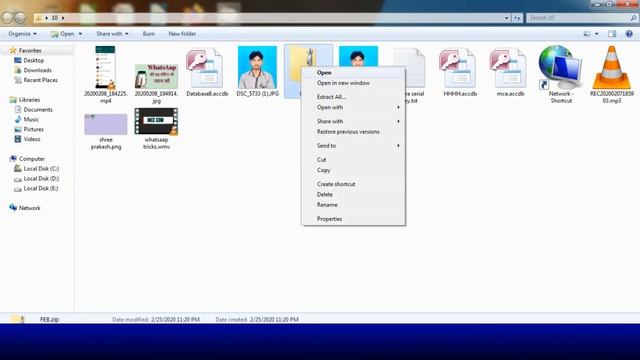This screenshot has width=640, height=360.
Task: Open Desktop in the navigation pane
Action: point(33,60)
